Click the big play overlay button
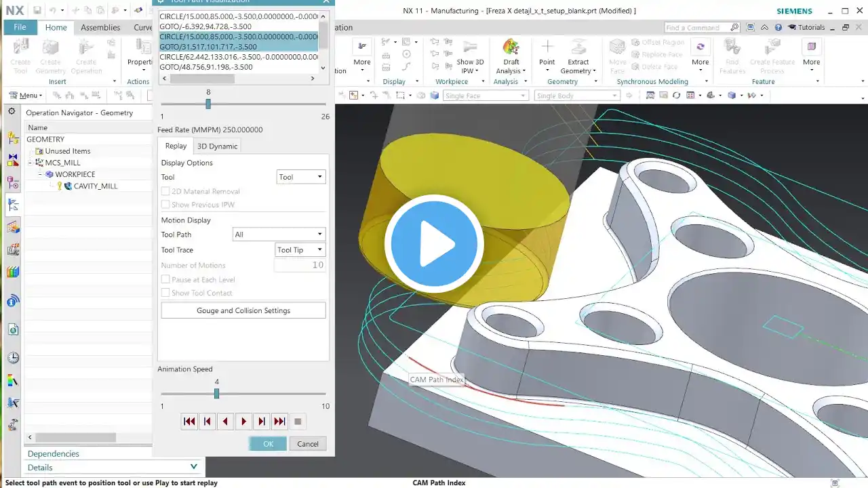This screenshot has height=488, width=868. (434, 244)
